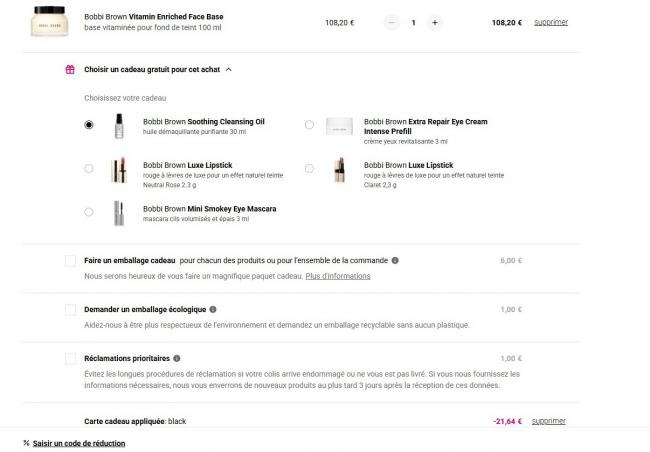Collapse the free gift chooser section
Image resolution: width=650 pixels, height=452 pixels.
(229, 69)
